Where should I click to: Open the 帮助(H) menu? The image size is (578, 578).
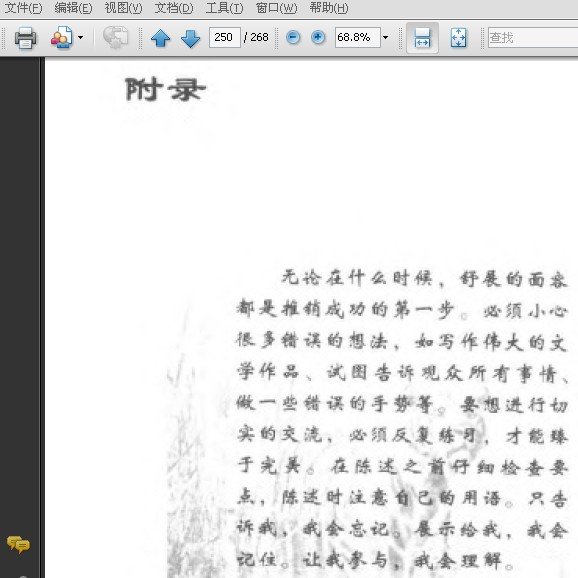click(x=329, y=8)
